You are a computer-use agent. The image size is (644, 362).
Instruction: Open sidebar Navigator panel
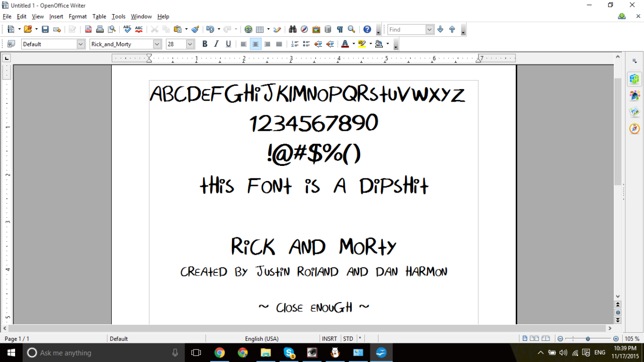click(634, 128)
